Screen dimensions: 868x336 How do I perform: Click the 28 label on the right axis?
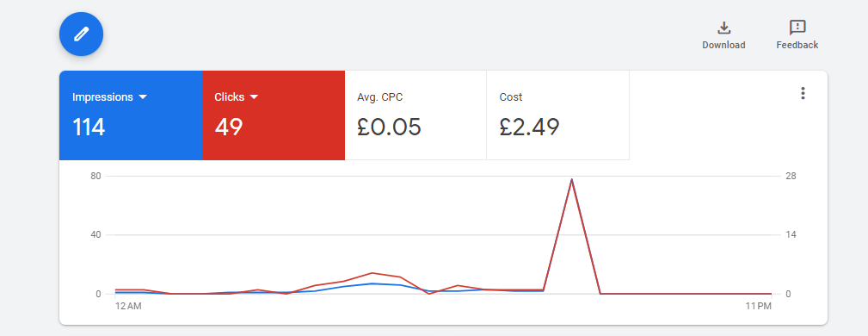[791, 176]
